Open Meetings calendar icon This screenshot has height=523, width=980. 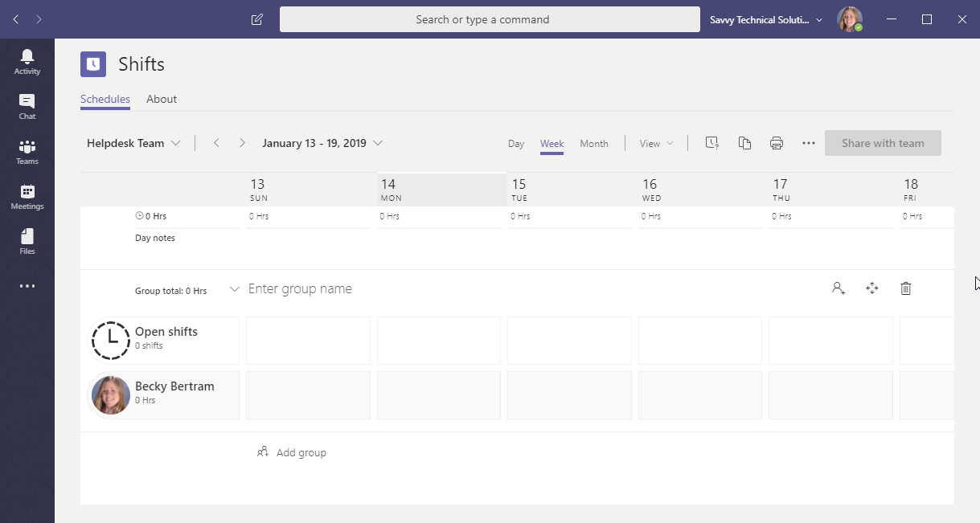click(27, 196)
